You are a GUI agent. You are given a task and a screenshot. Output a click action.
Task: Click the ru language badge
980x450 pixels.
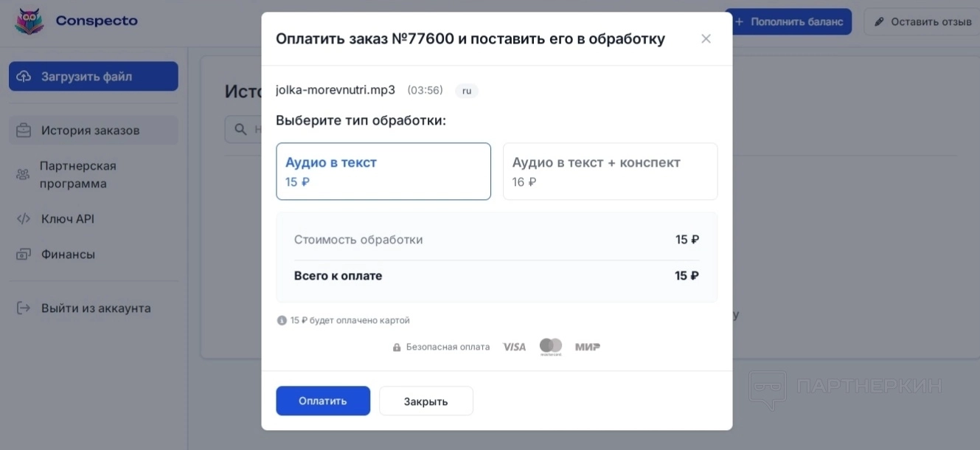click(466, 91)
